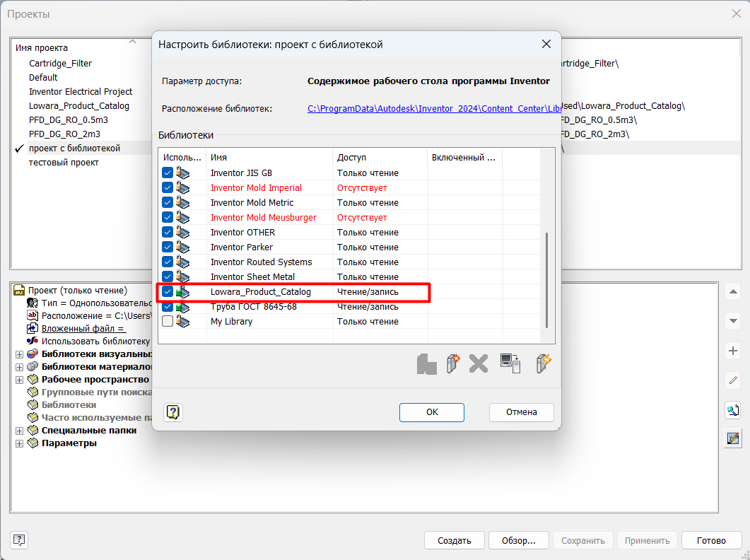
Task: Uncheck the Inventor Routed Systems checkbox
Action: (x=168, y=262)
